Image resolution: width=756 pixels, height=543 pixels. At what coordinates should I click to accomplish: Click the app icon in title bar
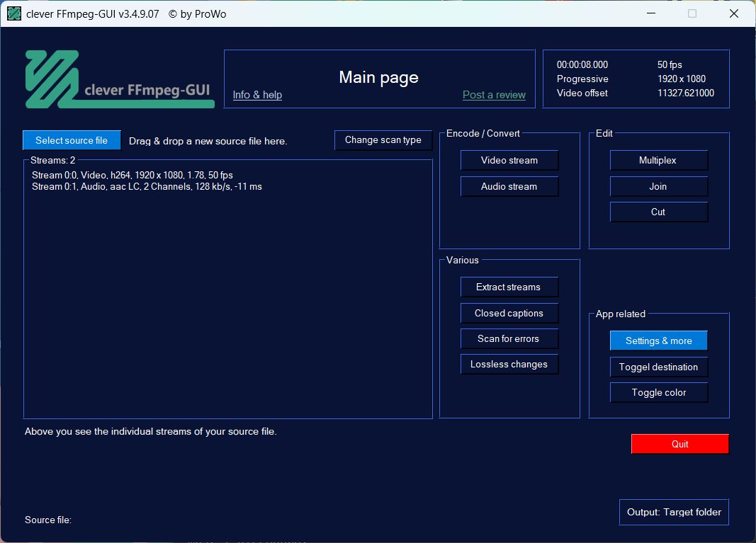point(14,13)
